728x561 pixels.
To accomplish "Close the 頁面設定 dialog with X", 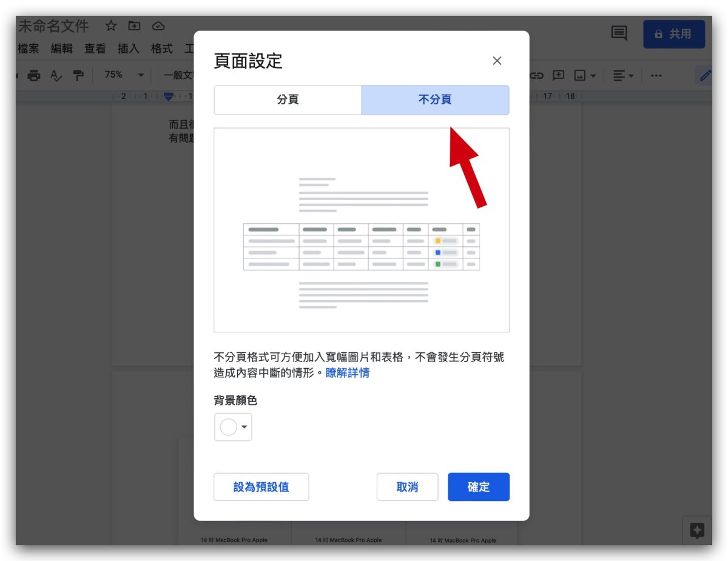I will (497, 61).
